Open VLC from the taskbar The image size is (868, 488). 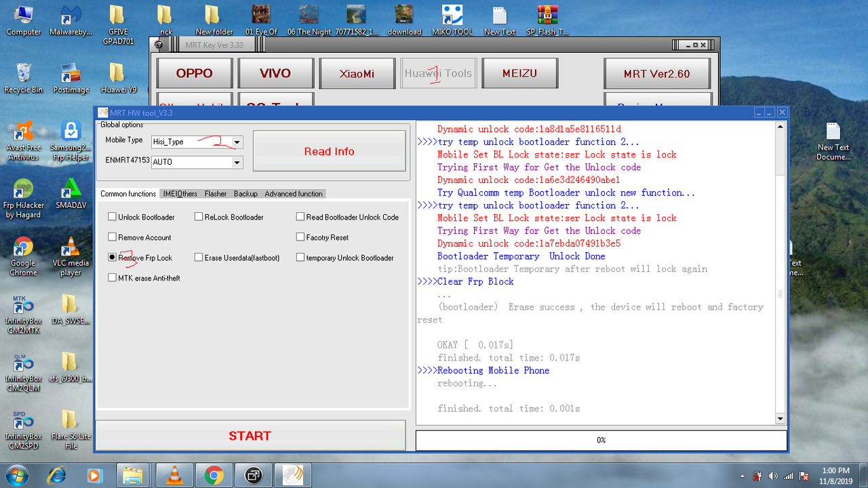(175, 475)
